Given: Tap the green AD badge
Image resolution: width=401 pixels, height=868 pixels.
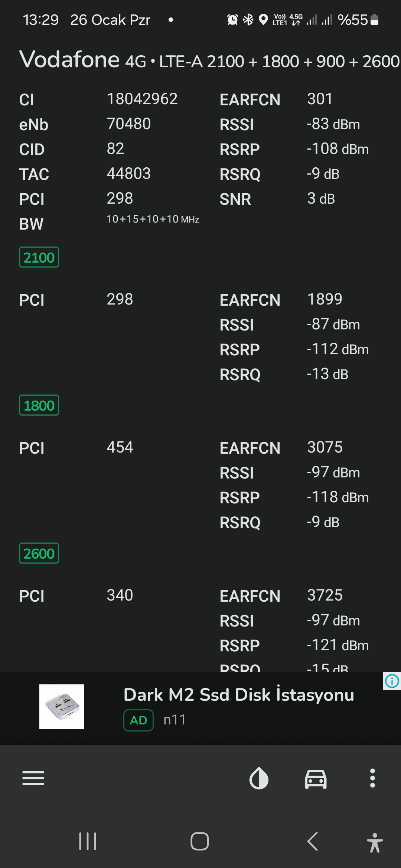Looking at the screenshot, I should [x=138, y=720].
